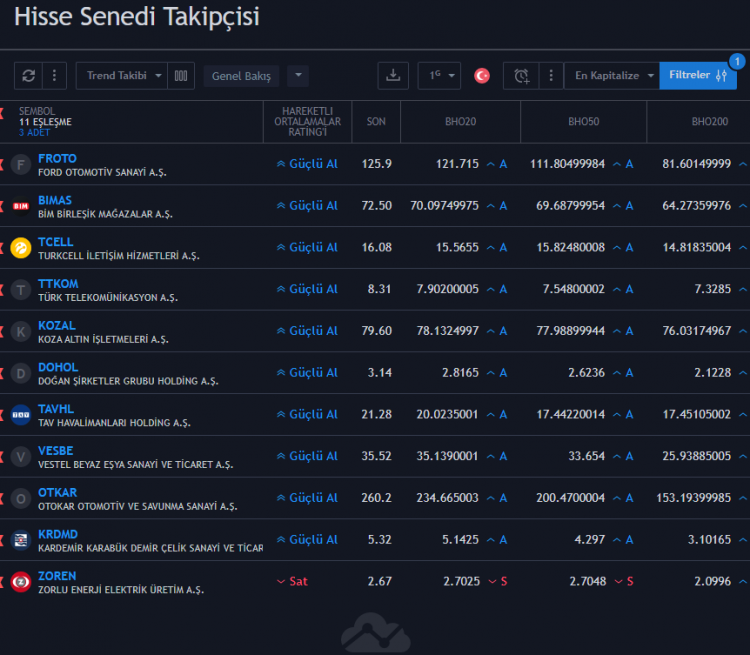Viewport: 750px width, 655px height.
Task: Click the TAVHL blue logo
Action: [x=21, y=415]
